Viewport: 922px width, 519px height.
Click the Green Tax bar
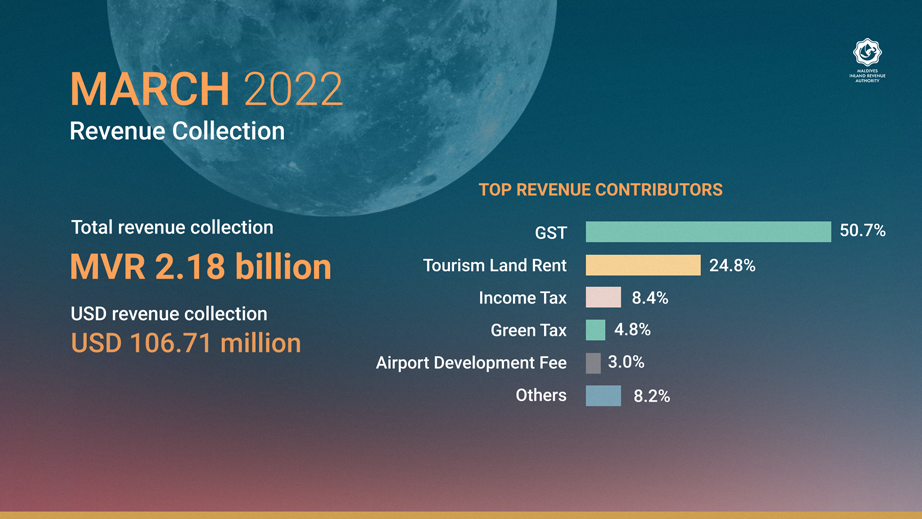pyautogui.click(x=595, y=330)
